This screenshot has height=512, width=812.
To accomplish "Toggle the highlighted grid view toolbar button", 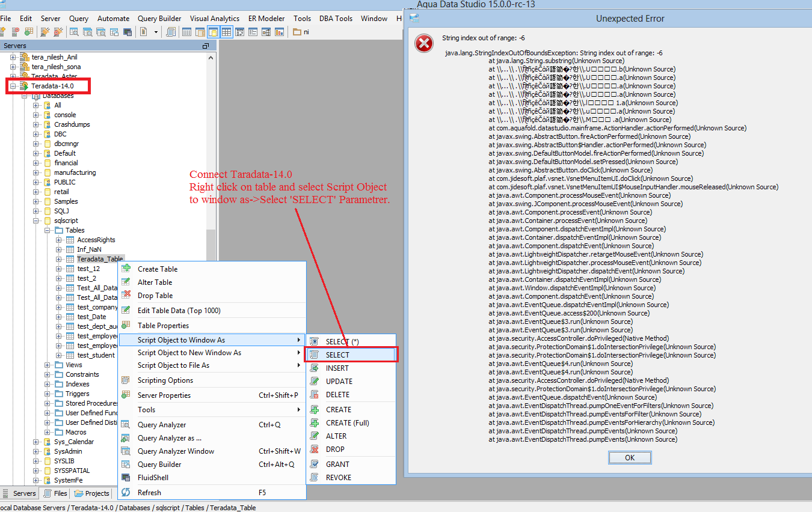I will [227, 32].
